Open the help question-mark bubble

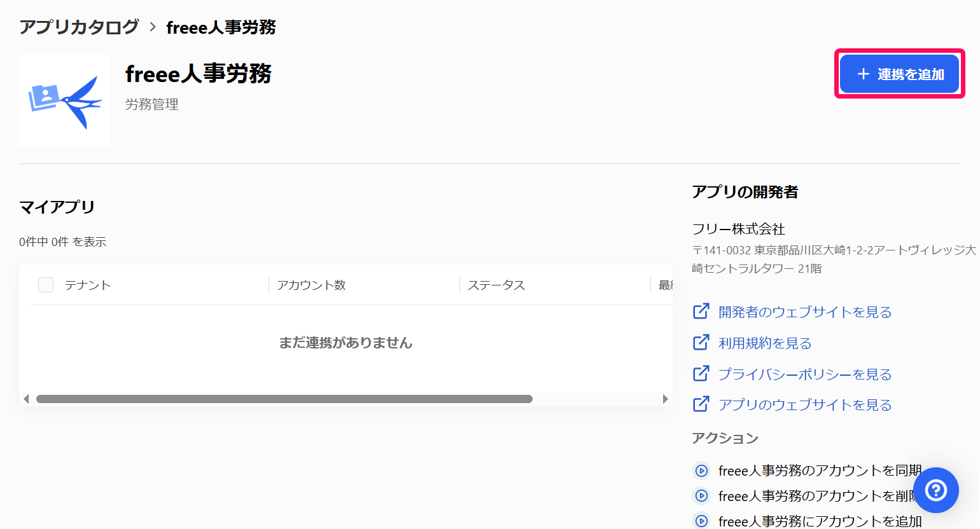click(936, 490)
